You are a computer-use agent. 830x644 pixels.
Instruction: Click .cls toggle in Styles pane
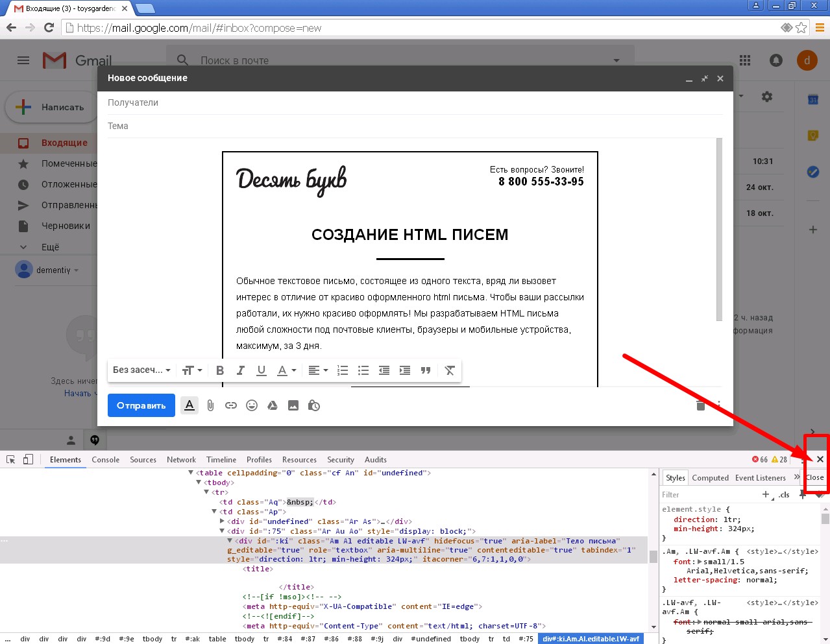coord(785,495)
